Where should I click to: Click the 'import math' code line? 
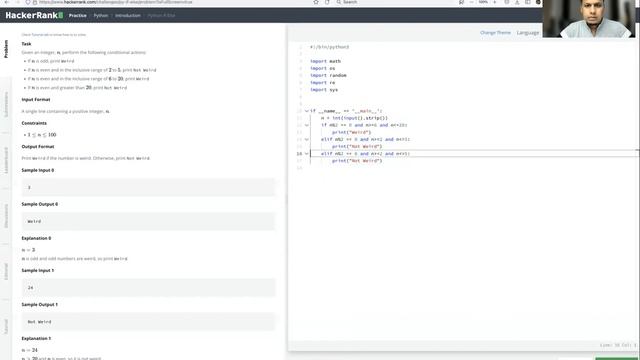click(x=325, y=61)
